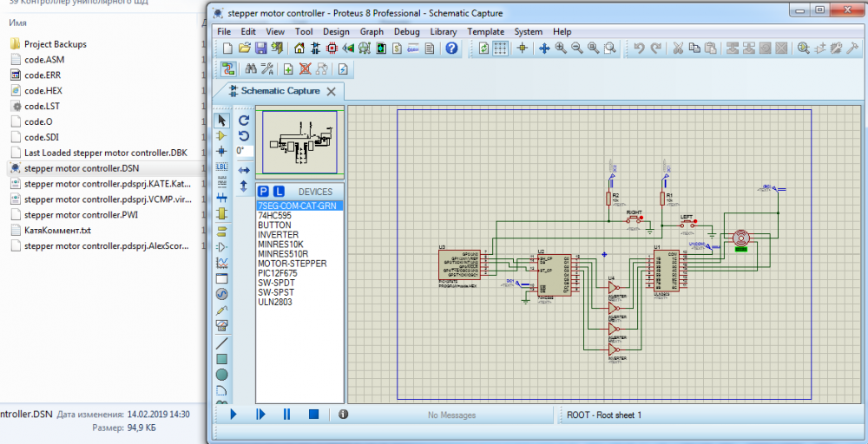Viewport: 868px width, 444px height.
Task: Click the Rotate Clockwise icon
Action: (244, 121)
